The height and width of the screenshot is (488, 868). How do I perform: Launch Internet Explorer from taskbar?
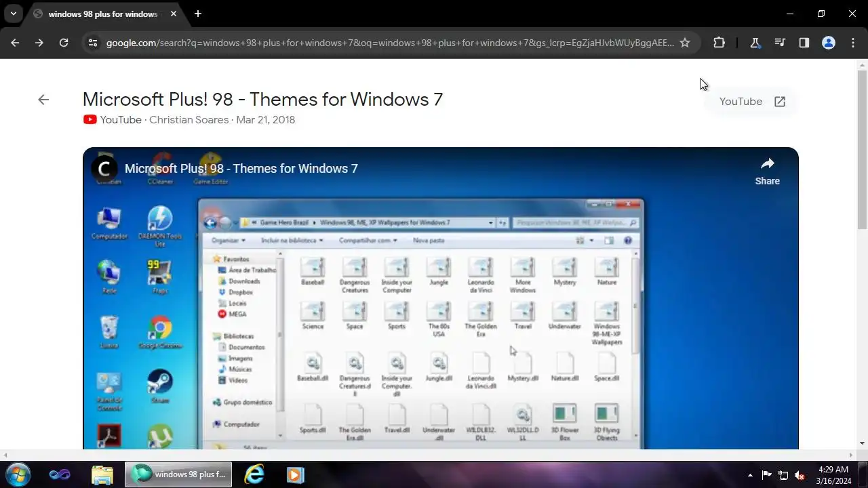tap(254, 474)
